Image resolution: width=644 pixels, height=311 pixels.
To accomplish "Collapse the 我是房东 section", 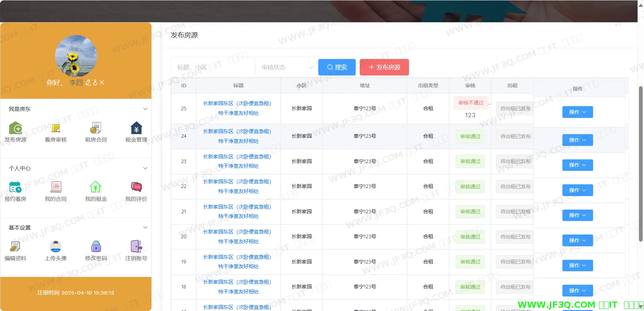I will (x=145, y=109).
